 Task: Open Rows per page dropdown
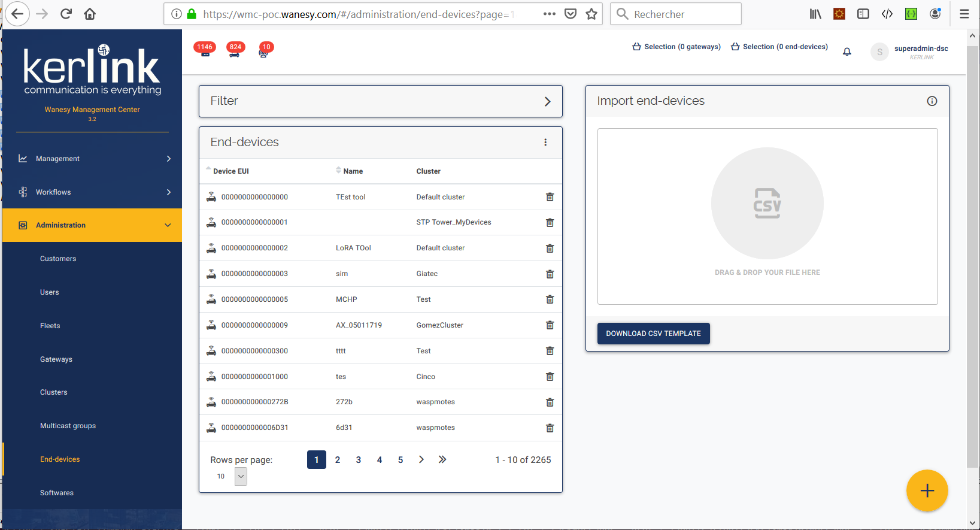[240, 476]
